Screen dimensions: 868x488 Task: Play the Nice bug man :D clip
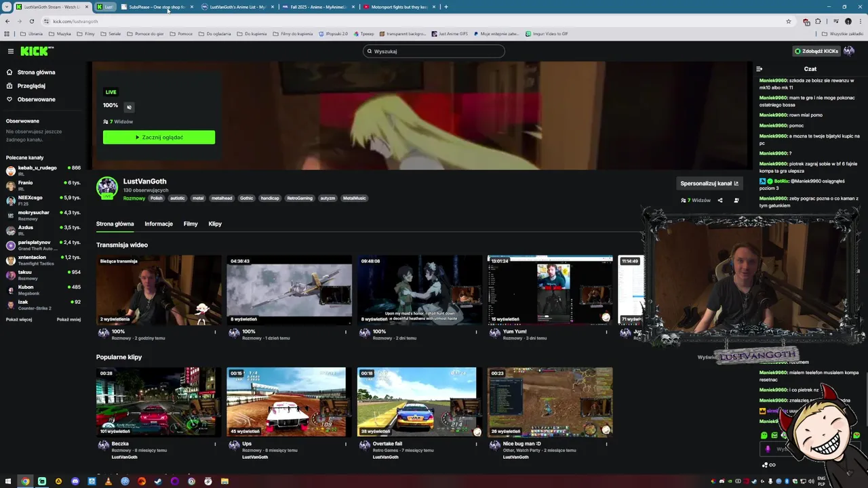tap(550, 402)
